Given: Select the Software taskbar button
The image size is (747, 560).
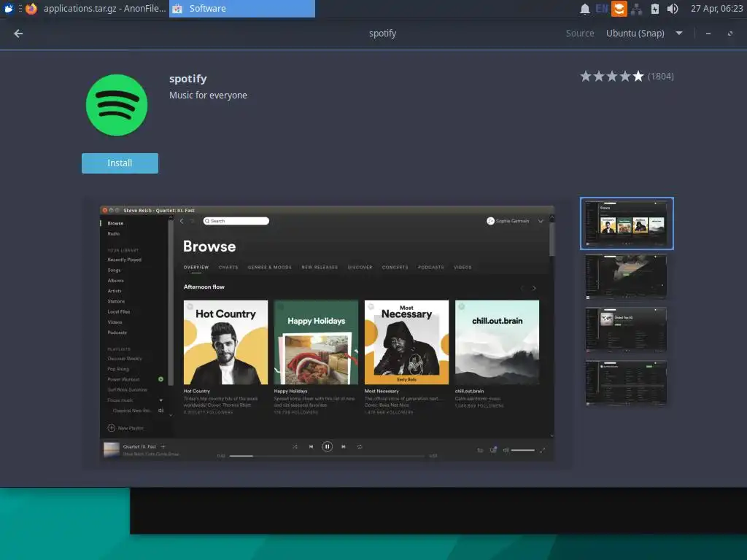Looking at the screenshot, I should pyautogui.click(x=242, y=8).
